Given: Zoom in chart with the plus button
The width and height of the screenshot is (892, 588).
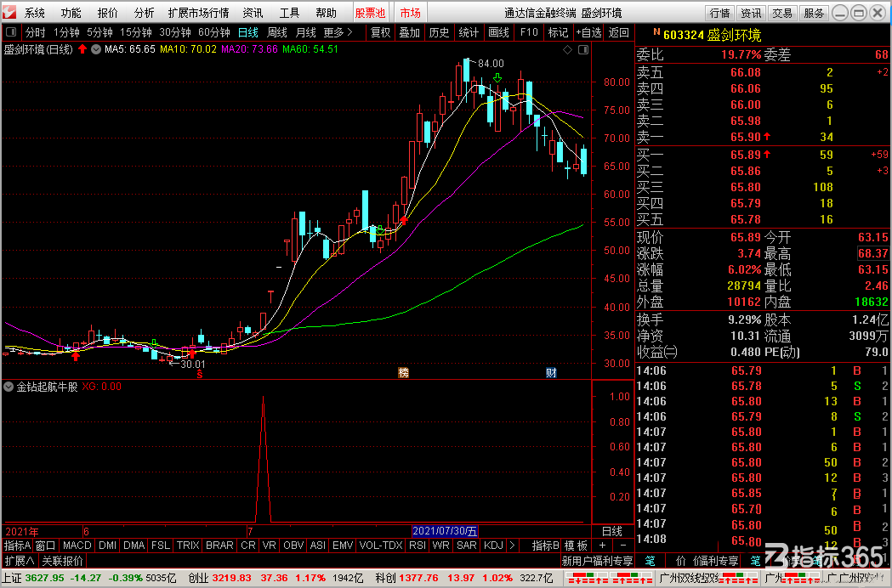Looking at the screenshot, I should point(602,546).
